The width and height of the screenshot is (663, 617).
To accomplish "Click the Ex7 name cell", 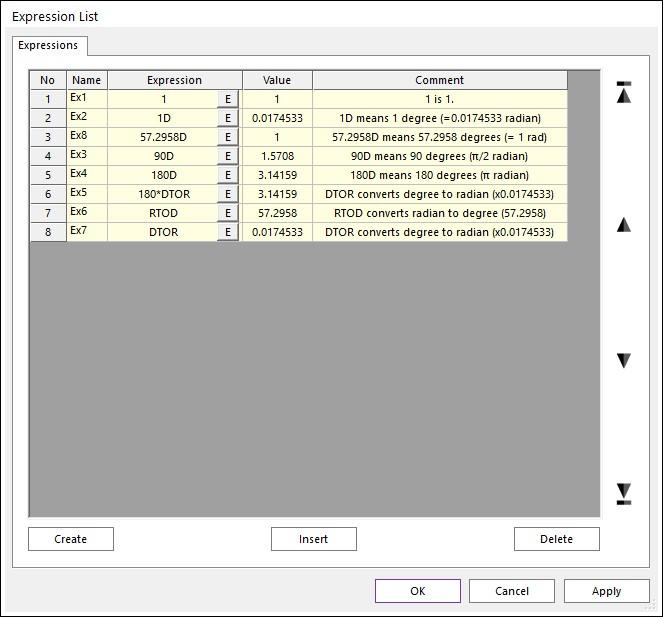I will tap(87, 233).
